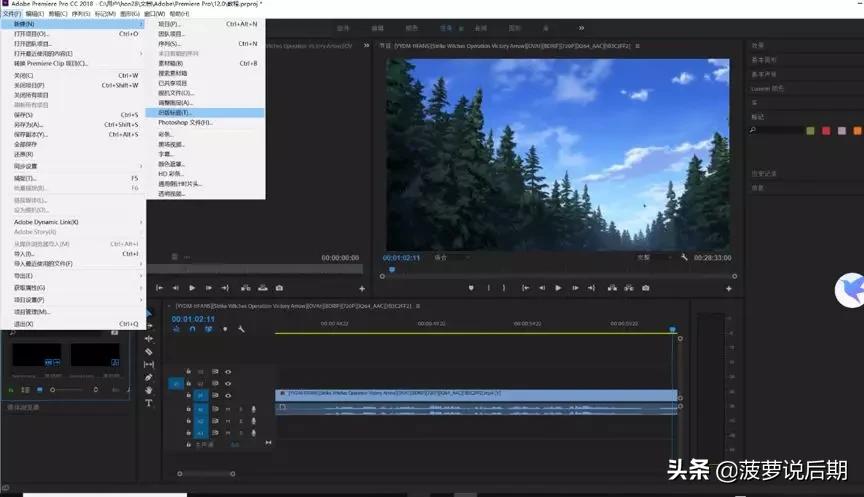Image resolution: width=864 pixels, height=497 pixels.
Task: Toggle the top video track's eye visibility
Action: (228, 371)
